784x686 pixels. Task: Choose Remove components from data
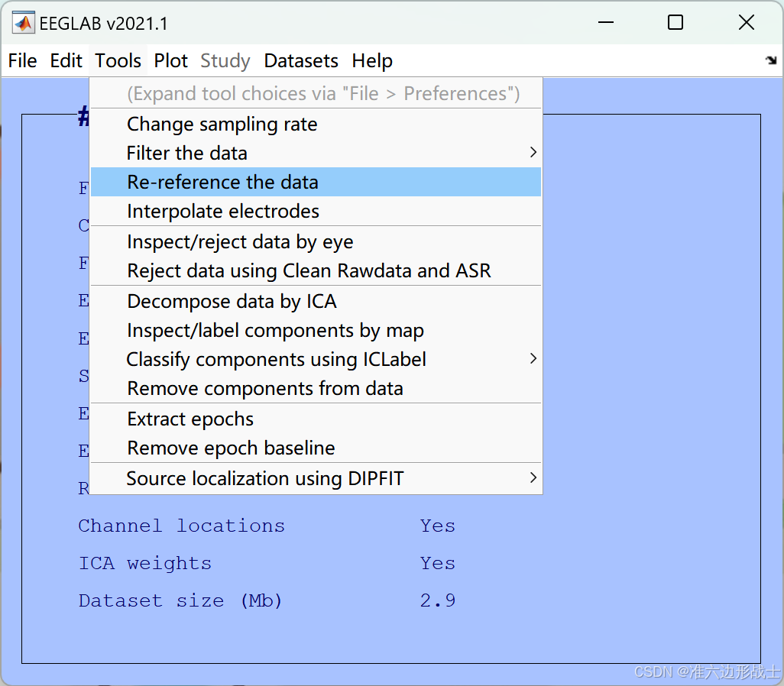pos(316,389)
